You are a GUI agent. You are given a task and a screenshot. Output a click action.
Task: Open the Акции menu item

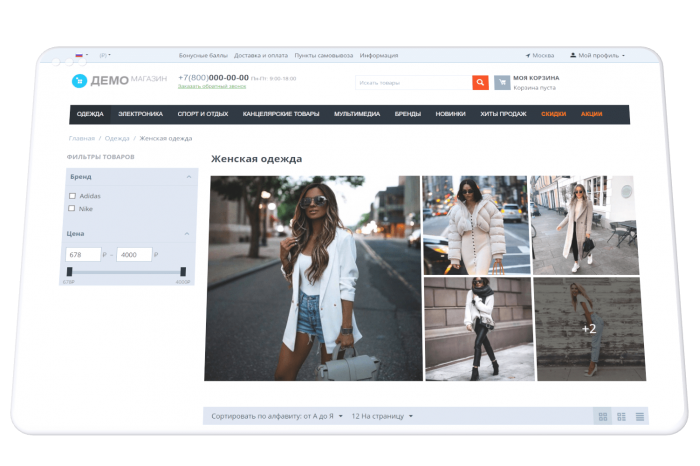[x=592, y=114]
